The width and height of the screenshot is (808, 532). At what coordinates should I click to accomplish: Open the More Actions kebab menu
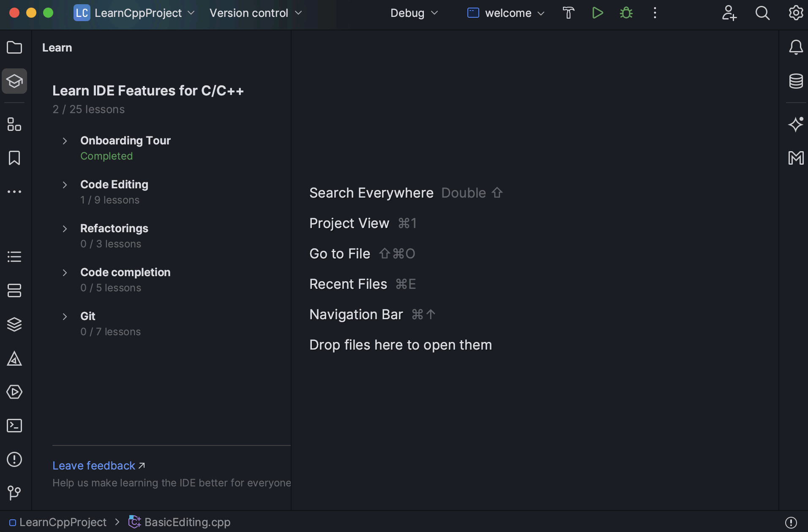tap(655, 13)
